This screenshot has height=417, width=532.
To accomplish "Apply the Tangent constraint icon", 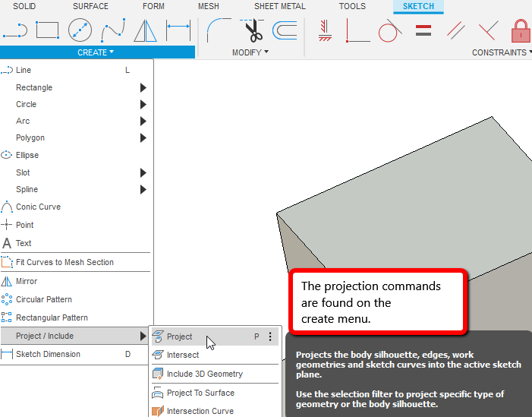I will point(390,30).
